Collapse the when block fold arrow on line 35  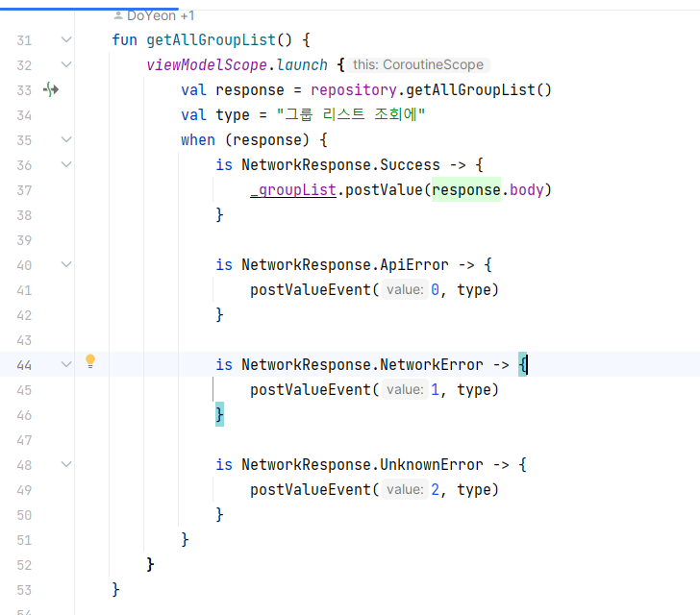(x=66, y=139)
